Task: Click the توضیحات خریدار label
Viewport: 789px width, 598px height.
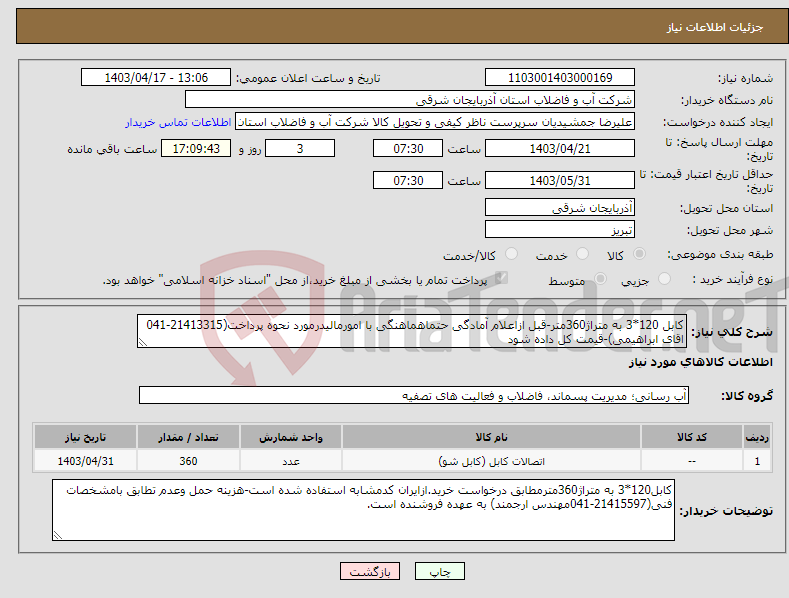Action: tap(726, 511)
